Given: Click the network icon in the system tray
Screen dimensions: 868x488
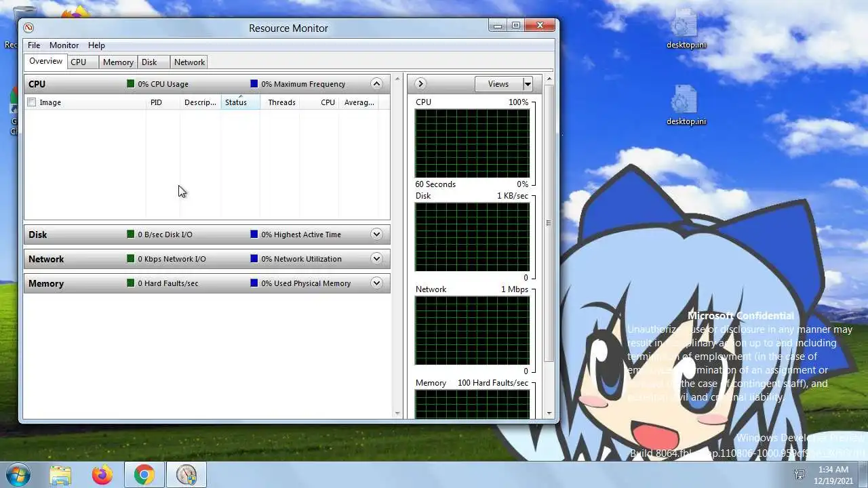Looking at the screenshot, I should pyautogui.click(x=800, y=475).
